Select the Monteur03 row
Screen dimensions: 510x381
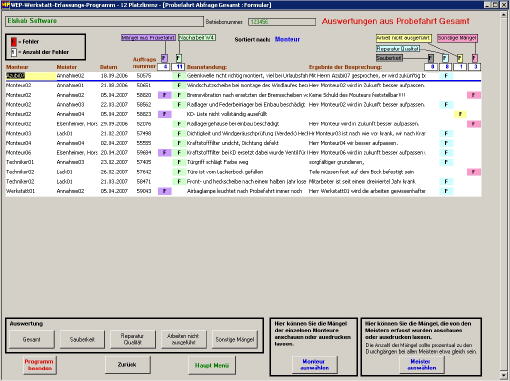tap(243, 134)
